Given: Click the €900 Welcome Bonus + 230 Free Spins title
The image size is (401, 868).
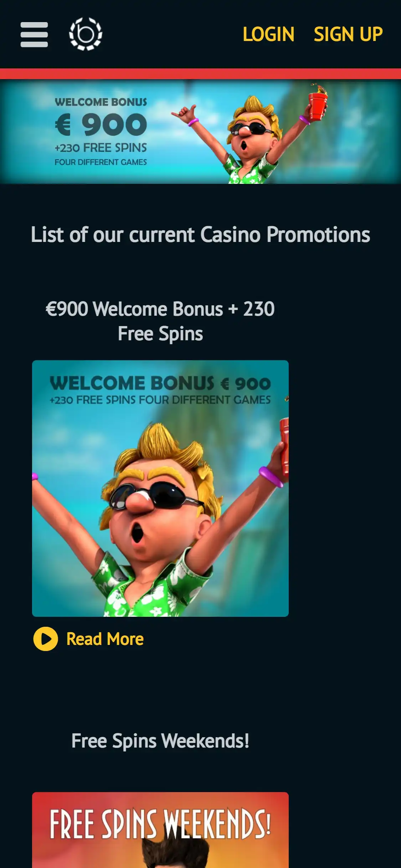Looking at the screenshot, I should click(160, 321).
